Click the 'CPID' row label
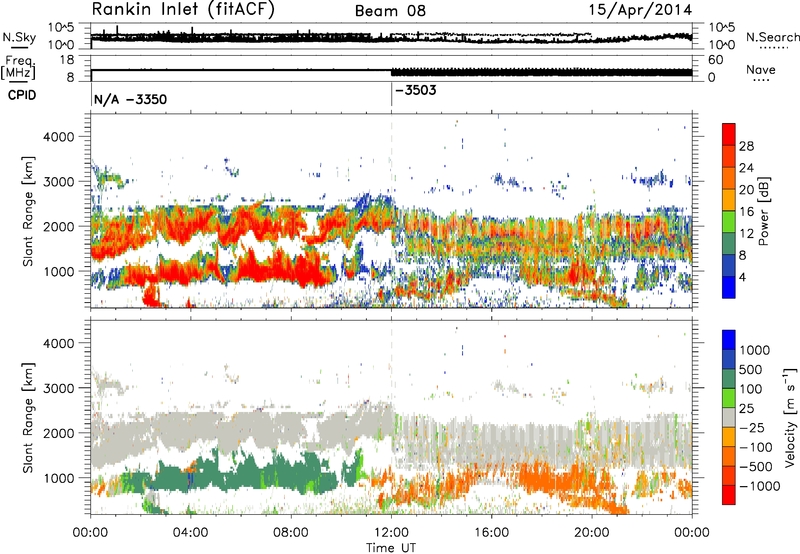Screen dimensions: 800x554 pyautogui.click(x=22, y=95)
